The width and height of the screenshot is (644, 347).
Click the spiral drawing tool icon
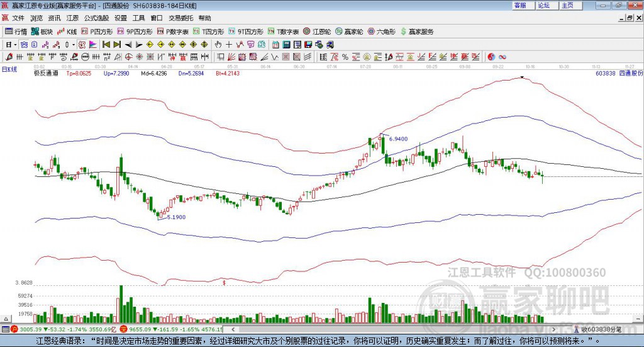64,57
